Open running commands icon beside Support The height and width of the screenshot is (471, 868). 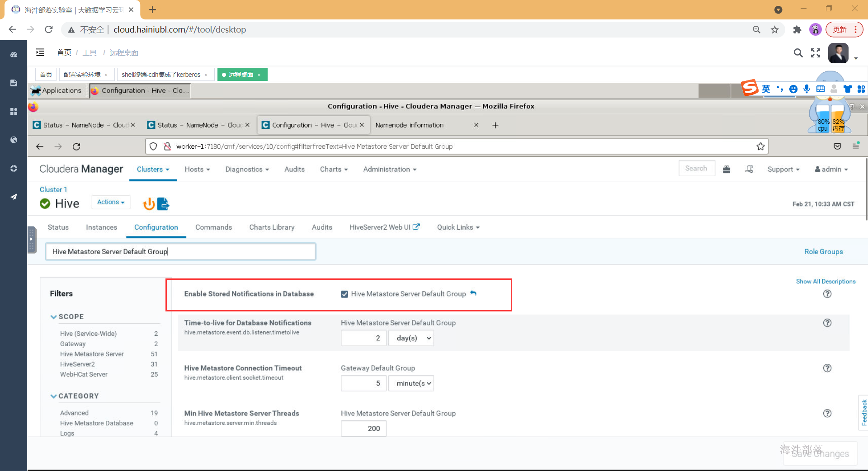749,169
